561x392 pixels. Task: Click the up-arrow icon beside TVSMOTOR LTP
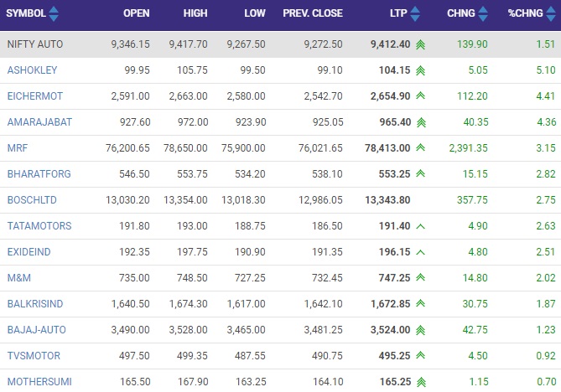click(421, 355)
